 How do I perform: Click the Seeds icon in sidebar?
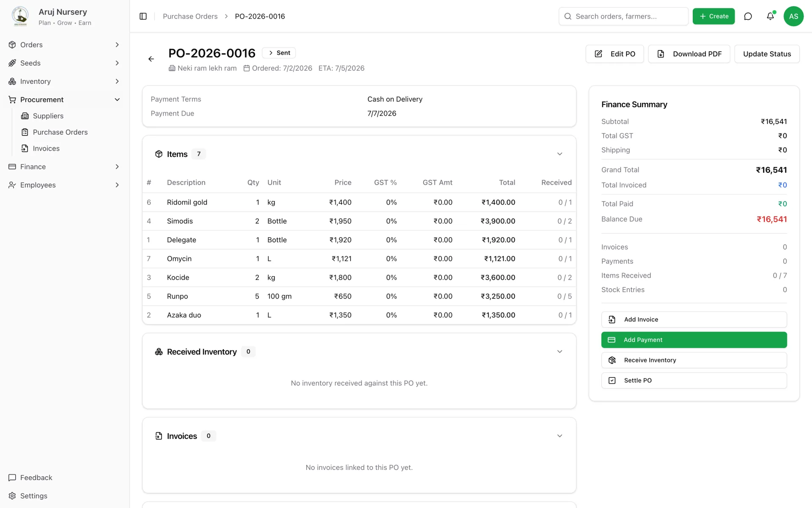[12, 63]
